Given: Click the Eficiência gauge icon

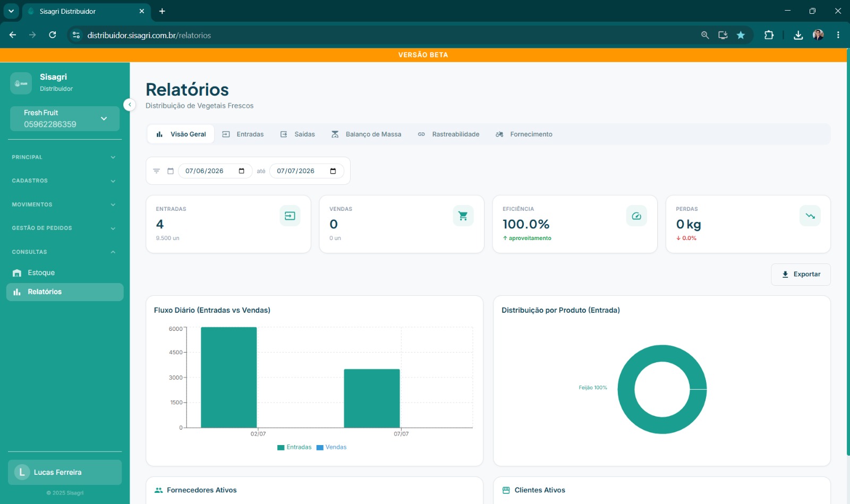Looking at the screenshot, I should click(636, 216).
